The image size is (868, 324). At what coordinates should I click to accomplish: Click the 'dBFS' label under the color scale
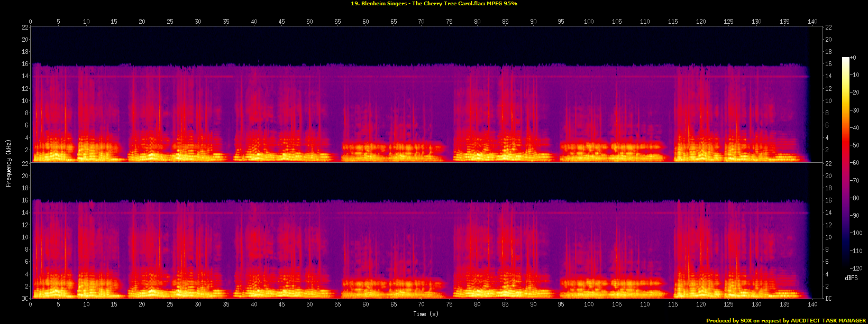pos(851,277)
